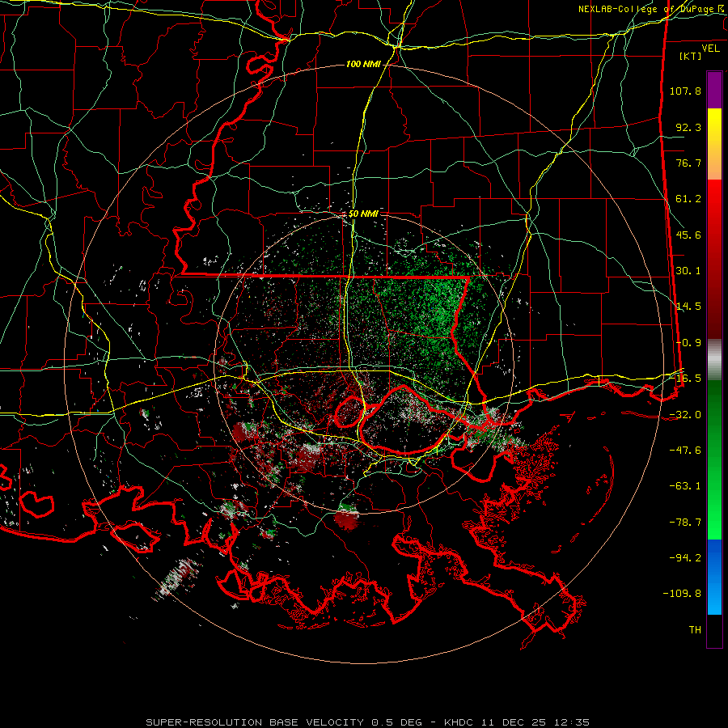Click the 107.8 velocity scale value
728x728 pixels.
point(685,91)
